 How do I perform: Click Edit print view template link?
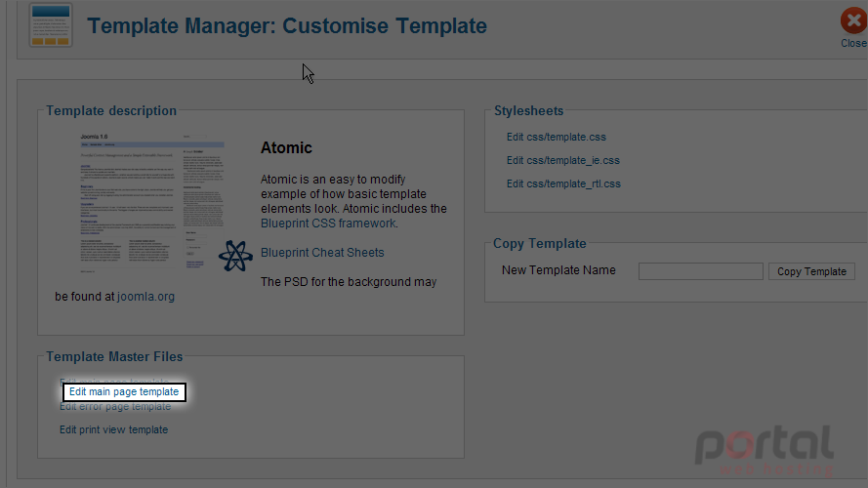pyautogui.click(x=113, y=429)
